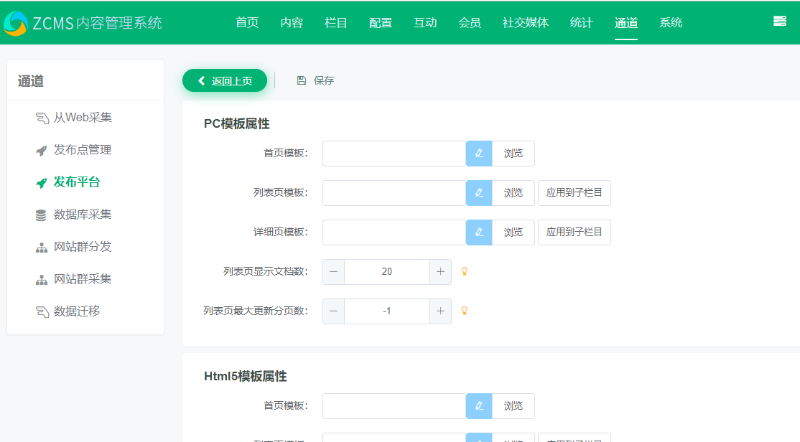Image resolution: width=800 pixels, height=442 pixels.
Task: Open 数据库采集 in sidebar
Action: [x=82, y=214]
